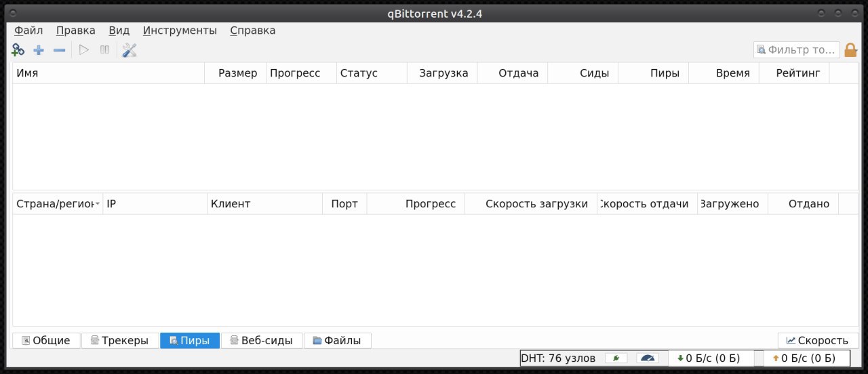Image resolution: width=868 pixels, height=374 pixels.
Task: Show the Скорость graph button
Action: tap(818, 340)
